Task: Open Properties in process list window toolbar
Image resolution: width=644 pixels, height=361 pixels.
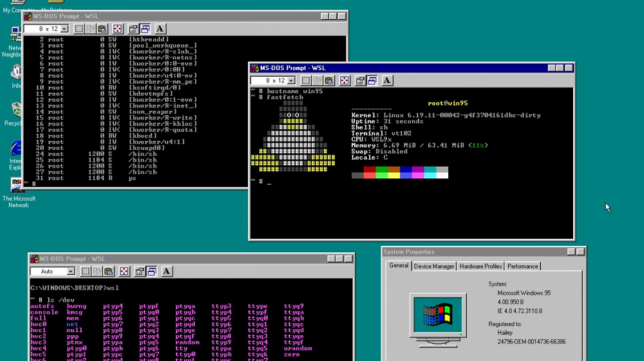Action: click(133, 29)
